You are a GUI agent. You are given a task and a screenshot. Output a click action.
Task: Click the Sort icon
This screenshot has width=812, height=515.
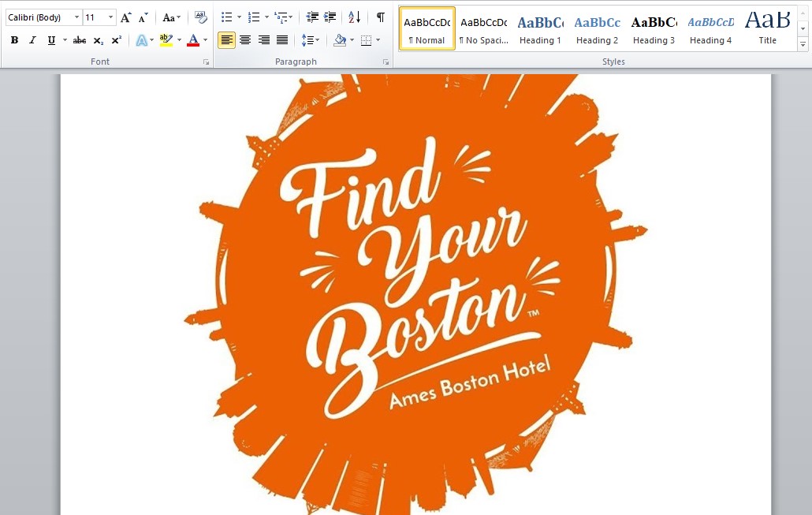point(354,17)
